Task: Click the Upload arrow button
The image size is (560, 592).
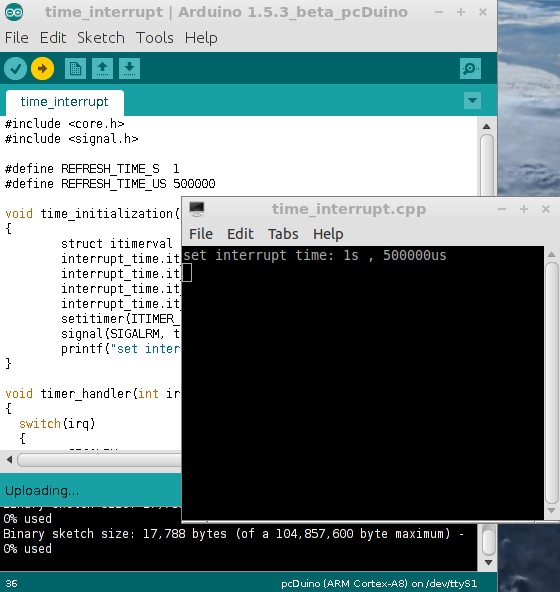Action: [x=42, y=69]
